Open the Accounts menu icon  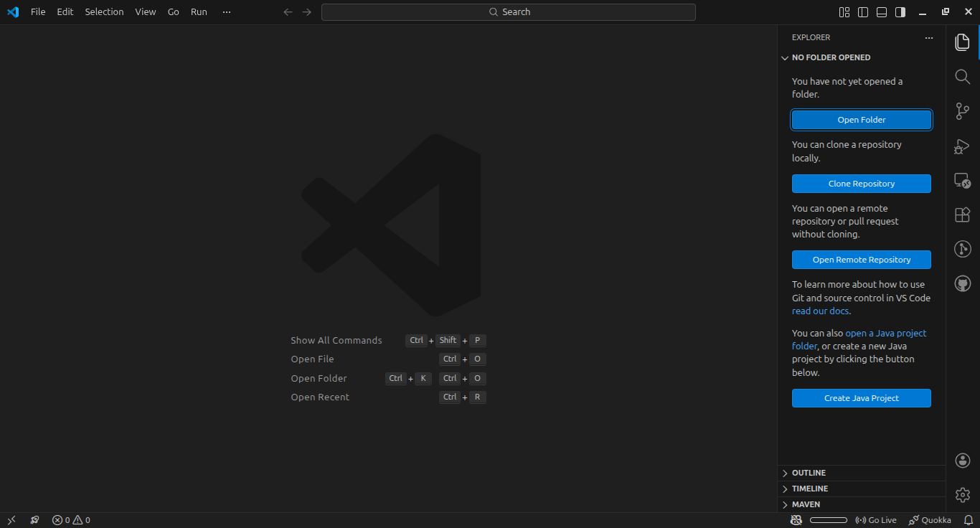tap(963, 461)
